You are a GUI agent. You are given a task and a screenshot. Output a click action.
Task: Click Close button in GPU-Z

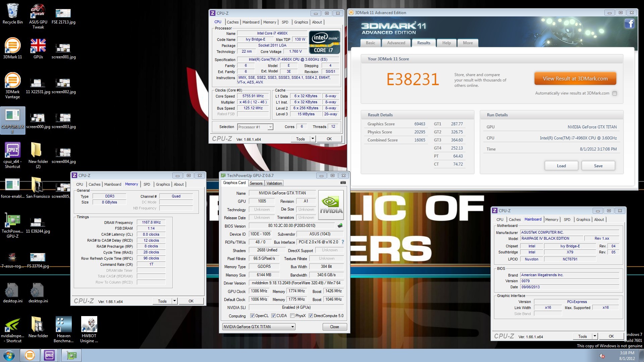(x=334, y=327)
